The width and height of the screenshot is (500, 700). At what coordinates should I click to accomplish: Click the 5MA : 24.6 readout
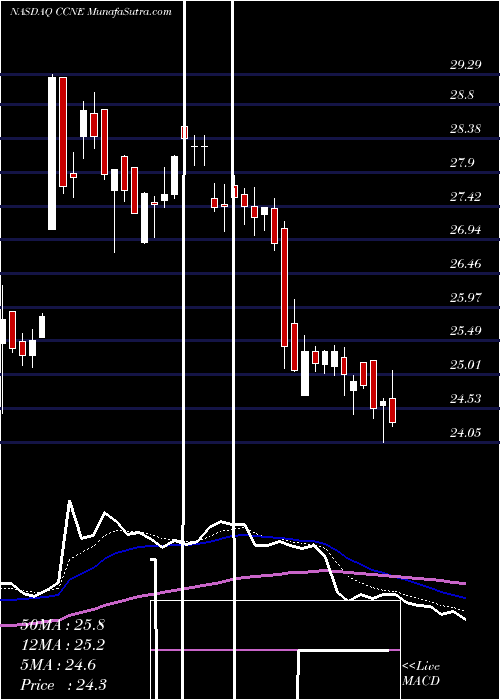[x=58, y=665]
